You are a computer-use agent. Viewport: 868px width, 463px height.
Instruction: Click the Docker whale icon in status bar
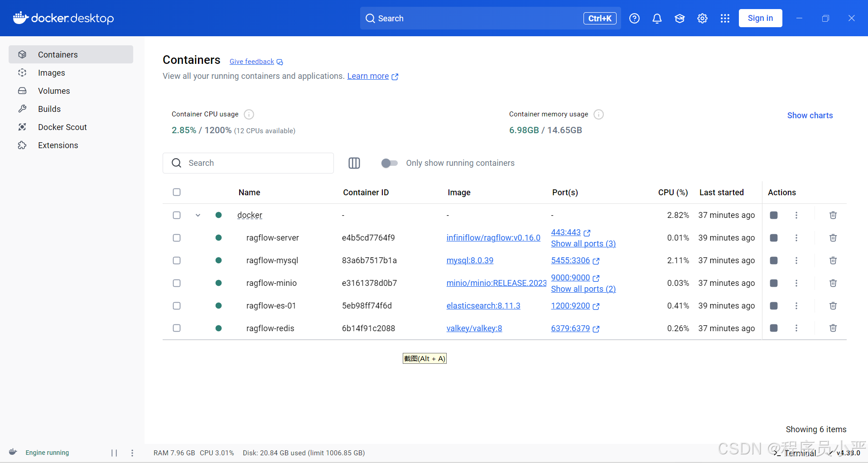point(13,452)
